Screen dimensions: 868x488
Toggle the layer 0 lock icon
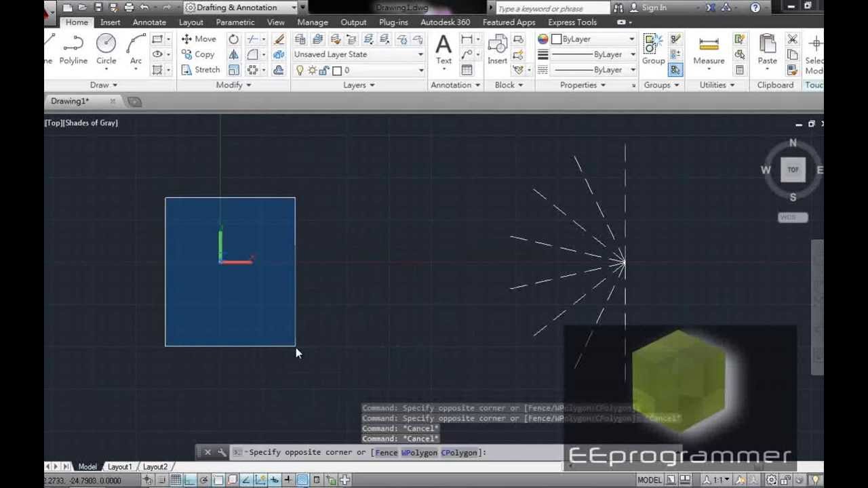(x=325, y=70)
